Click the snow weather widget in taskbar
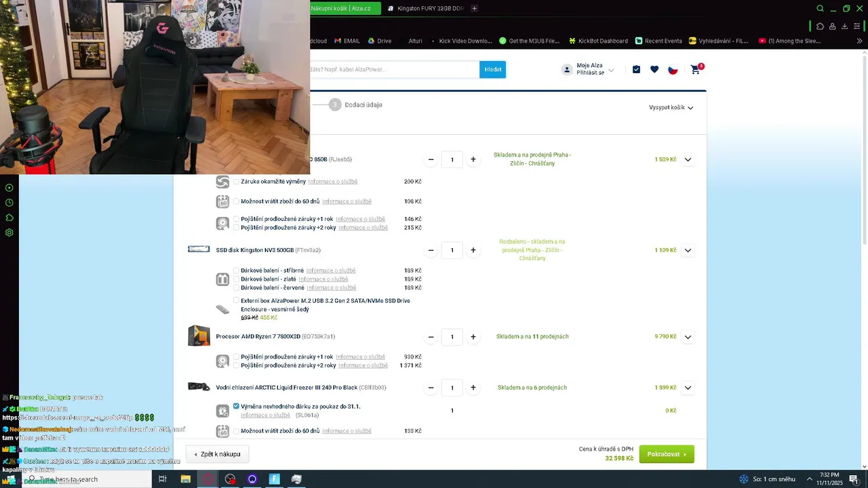This screenshot has height=488, width=868. (x=766, y=479)
